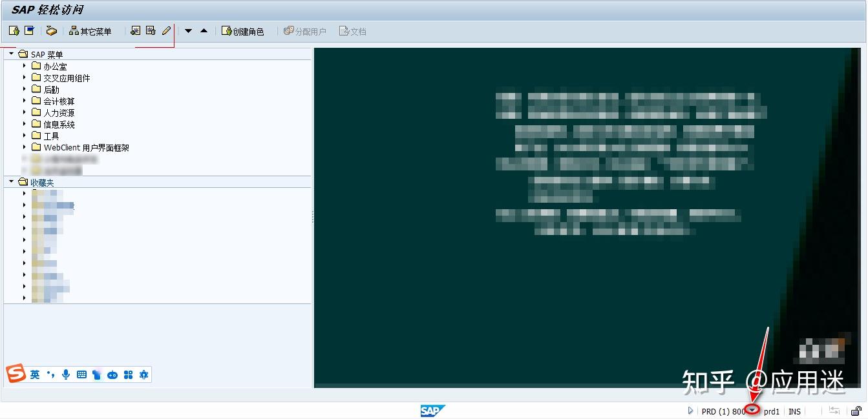Select the 后勤 tree entry
The image size is (868, 419).
click(51, 90)
